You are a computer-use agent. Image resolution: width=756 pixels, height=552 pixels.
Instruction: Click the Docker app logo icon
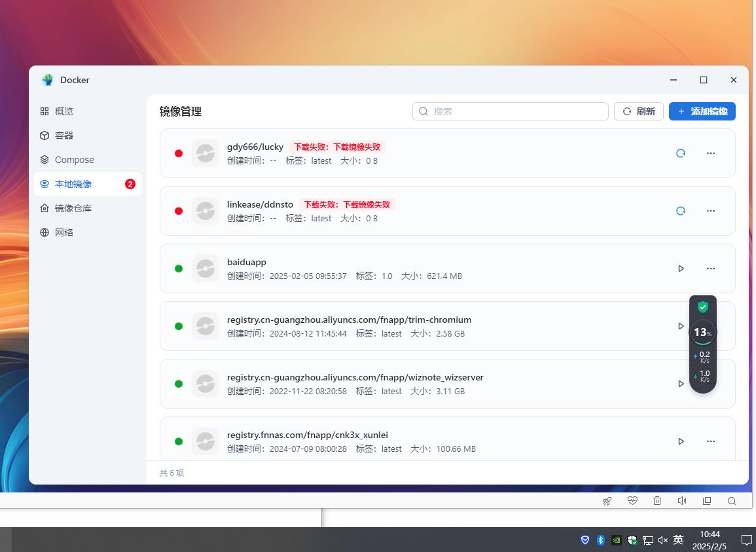[x=47, y=80]
